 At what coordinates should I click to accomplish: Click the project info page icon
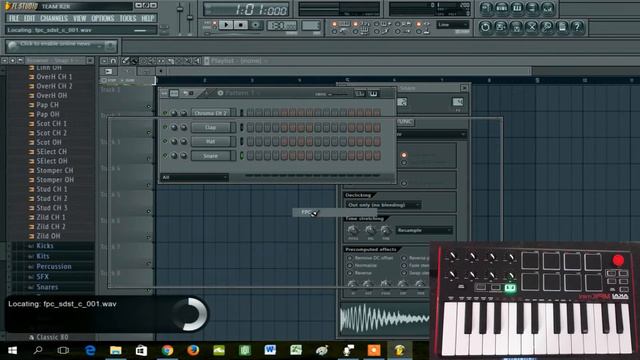click(562, 27)
